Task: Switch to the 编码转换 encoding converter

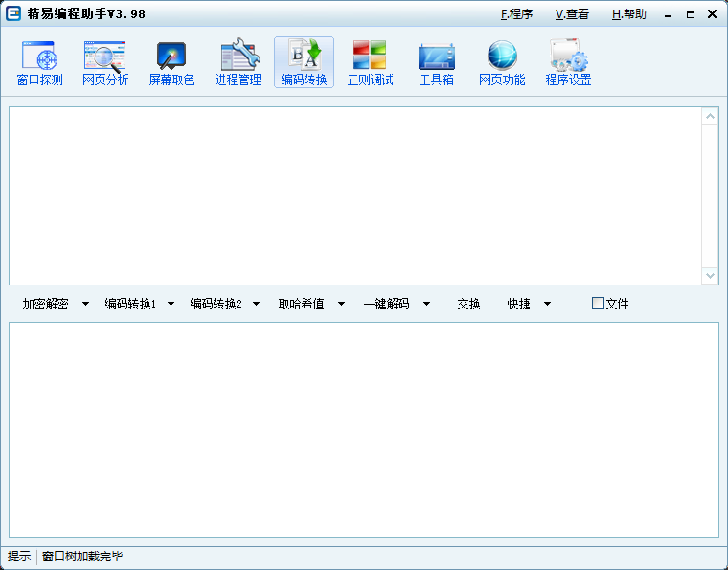Action: (x=304, y=62)
